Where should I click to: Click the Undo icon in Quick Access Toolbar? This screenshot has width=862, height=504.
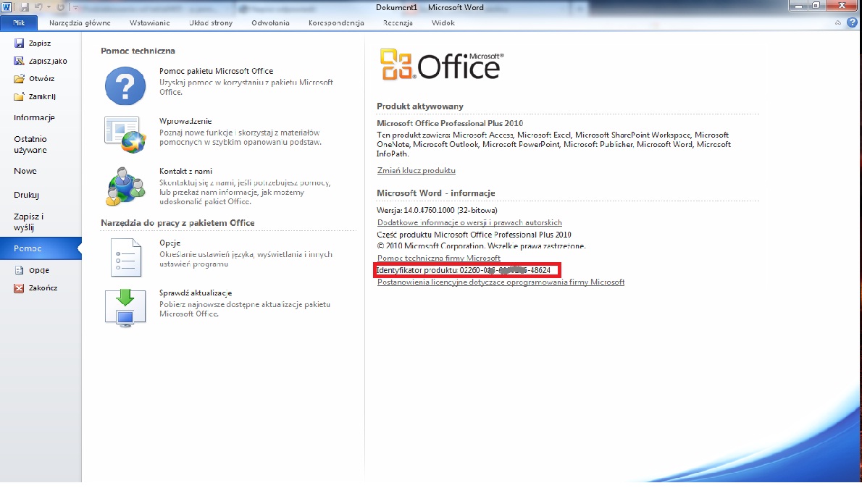point(38,7)
